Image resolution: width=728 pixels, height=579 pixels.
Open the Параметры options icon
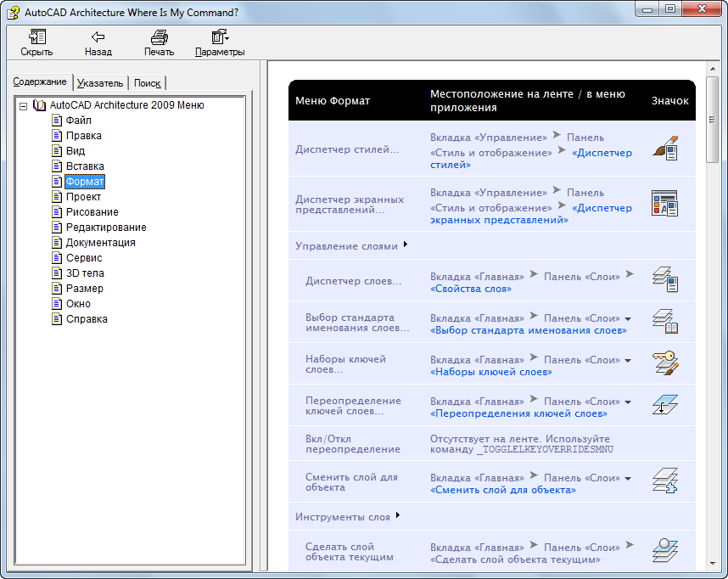click(x=220, y=37)
